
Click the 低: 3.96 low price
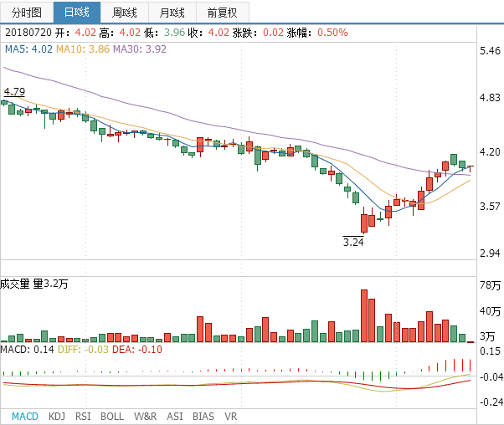click(x=165, y=33)
